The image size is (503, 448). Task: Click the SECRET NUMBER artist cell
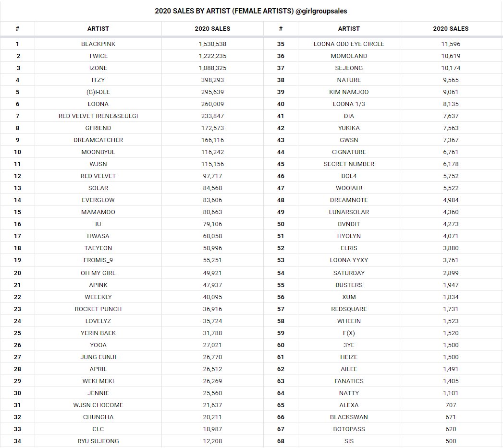tap(349, 164)
